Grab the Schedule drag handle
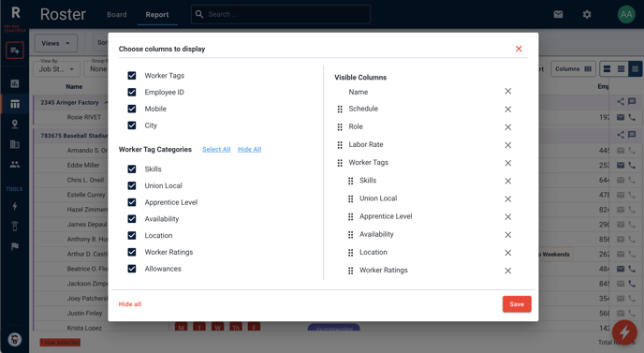The image size is (644, 353). (340, 110)
